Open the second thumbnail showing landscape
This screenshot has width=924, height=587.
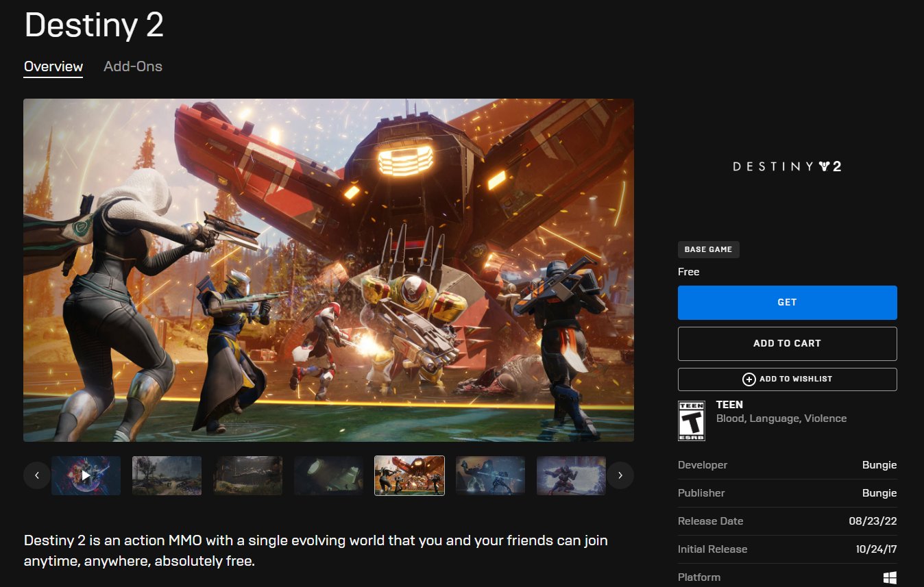(167, 475)
